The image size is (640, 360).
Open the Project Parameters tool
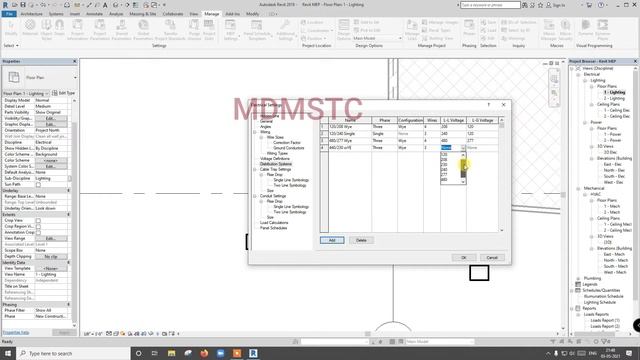click(100, 29)
